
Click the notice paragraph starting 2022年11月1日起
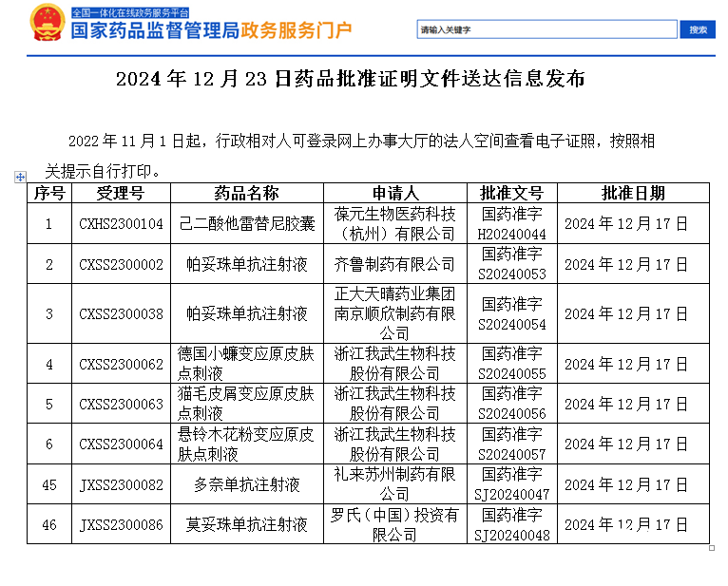350,156
